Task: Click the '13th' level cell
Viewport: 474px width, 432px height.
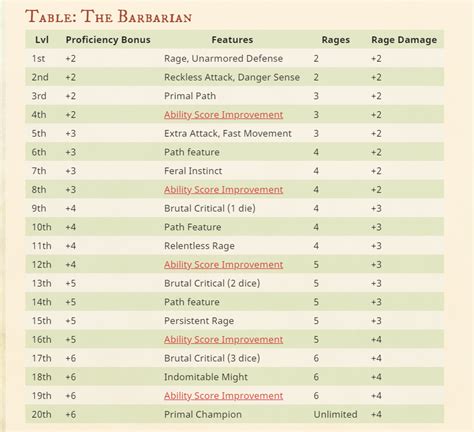Action: tap(42, 283)
